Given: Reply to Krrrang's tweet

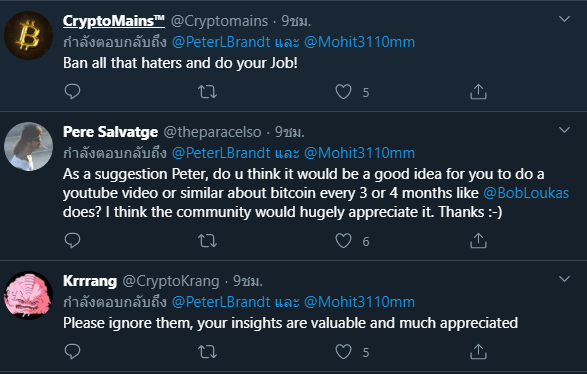Looking at the screenshot, I should pos(72,351).
